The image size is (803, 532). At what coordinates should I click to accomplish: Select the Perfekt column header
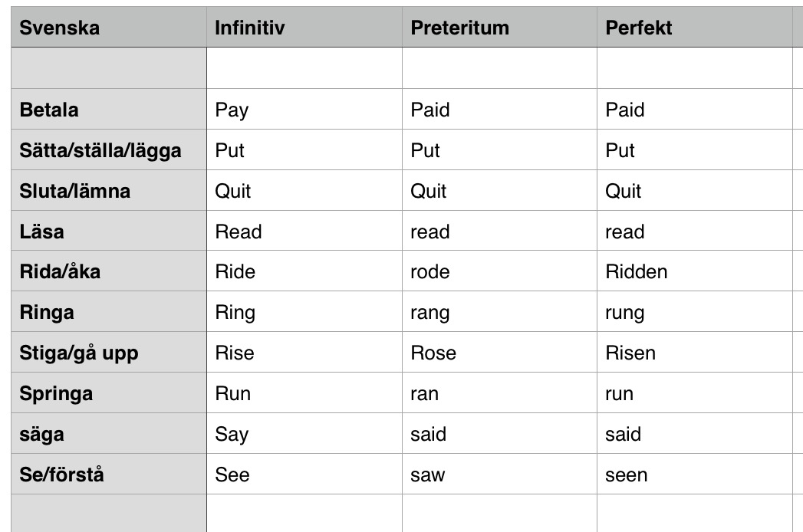coord(694,27)
